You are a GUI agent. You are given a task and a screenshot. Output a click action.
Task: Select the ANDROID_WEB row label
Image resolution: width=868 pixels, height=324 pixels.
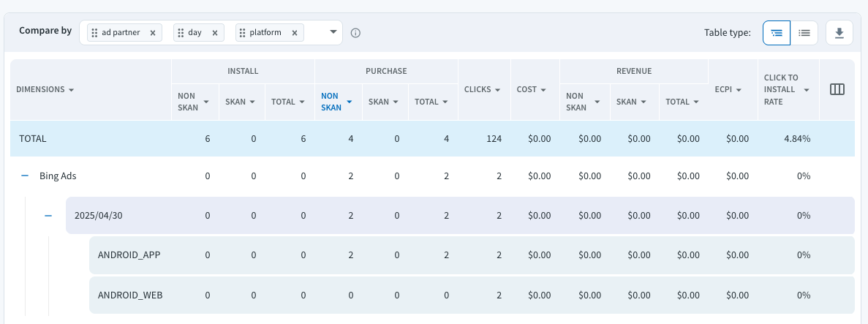130,295
